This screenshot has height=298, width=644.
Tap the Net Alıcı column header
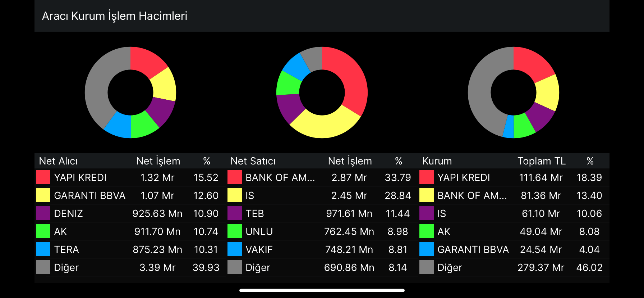[58, 161]
